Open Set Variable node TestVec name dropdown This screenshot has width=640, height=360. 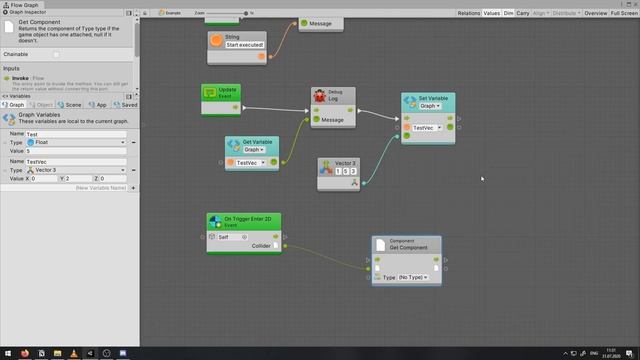(x=427, y=128)
